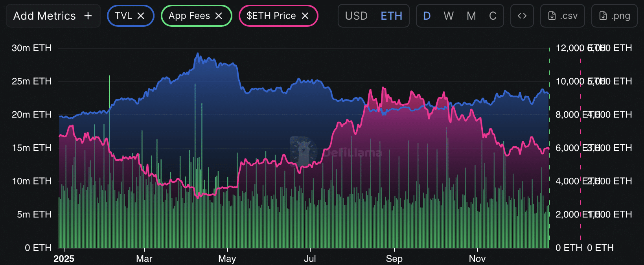Export the chart as PNG
The width and height of the screenshot is (644, 265).
pyautogui.click(x=614, y=16)
